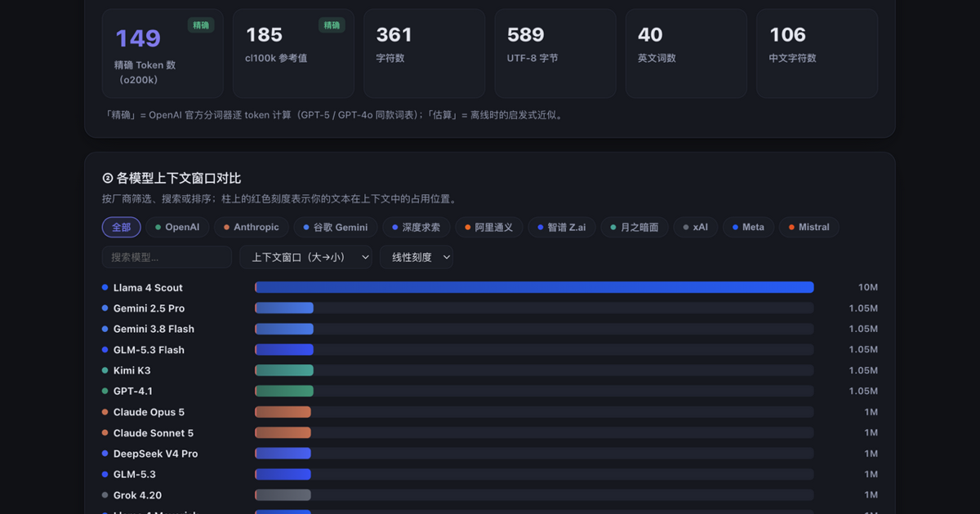Filter models by Mistral

(809, 228)
